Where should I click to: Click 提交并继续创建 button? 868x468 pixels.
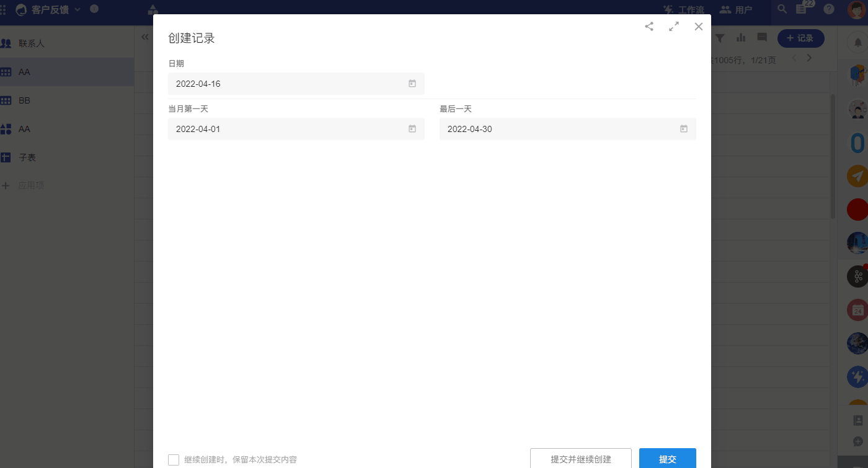click(x=580, y=459)
